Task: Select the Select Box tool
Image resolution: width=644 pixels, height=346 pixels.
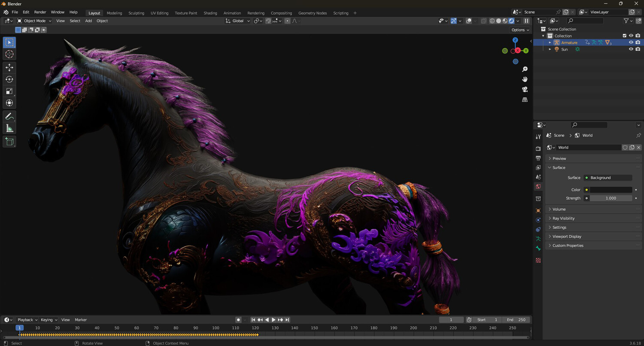Action: pyautogui.click(x=9, y=42)
